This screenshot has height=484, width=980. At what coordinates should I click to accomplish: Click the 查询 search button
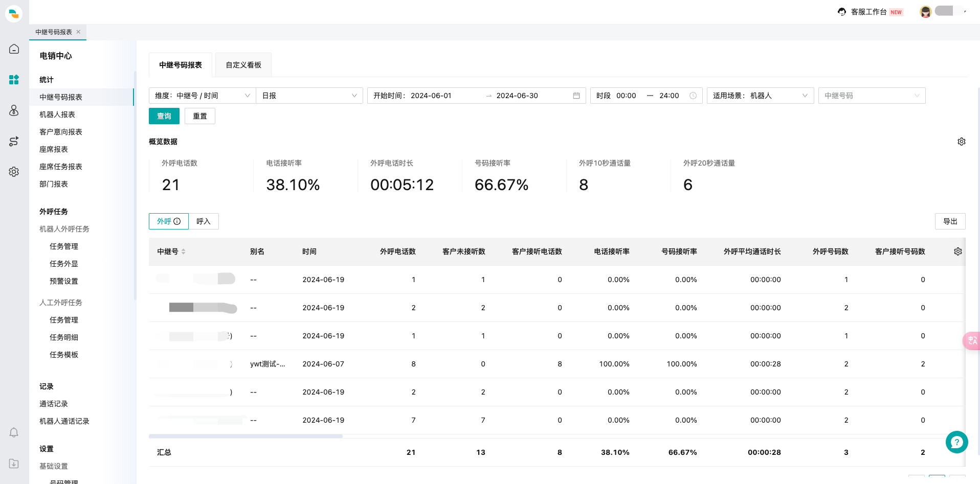164,116
